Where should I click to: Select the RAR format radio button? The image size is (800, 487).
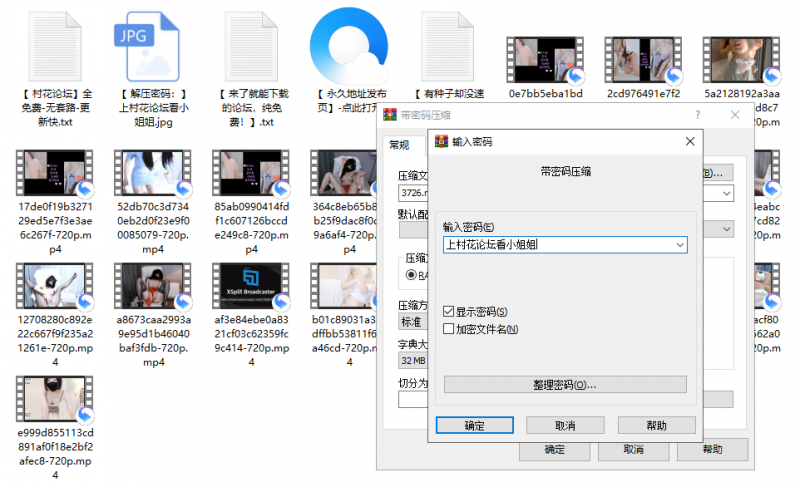coord(410,273)
